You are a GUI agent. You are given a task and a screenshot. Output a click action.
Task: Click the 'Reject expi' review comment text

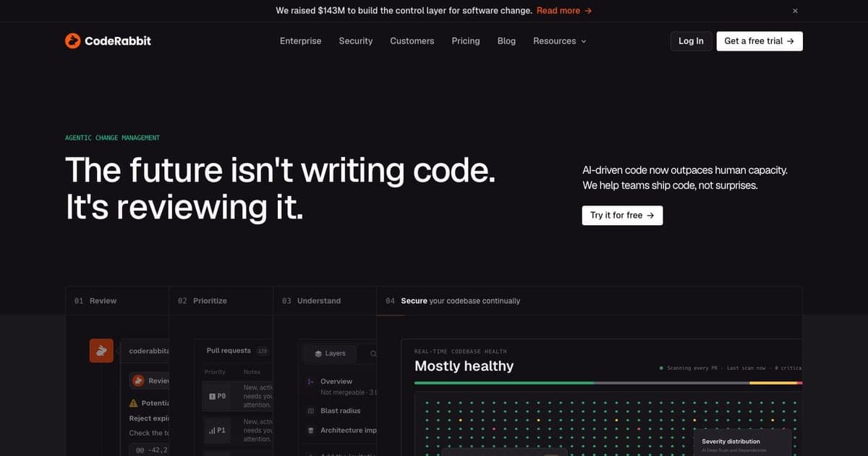[x=149, y=418]
